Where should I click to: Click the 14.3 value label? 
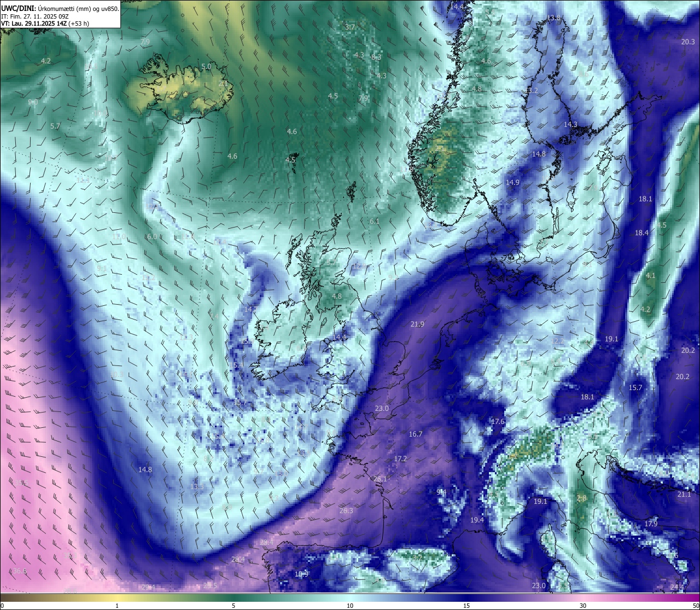click(x=570, y=124)
